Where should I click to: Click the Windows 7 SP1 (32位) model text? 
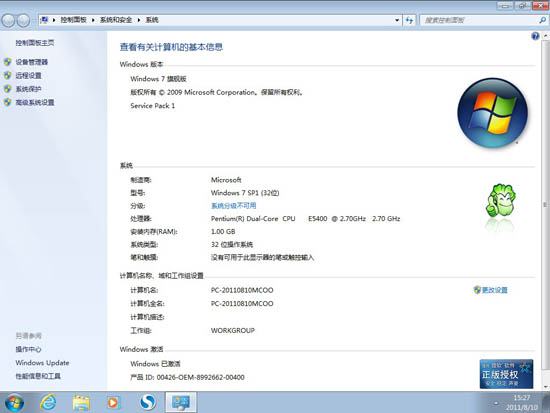pyautogui.click(x=245, y=193)
